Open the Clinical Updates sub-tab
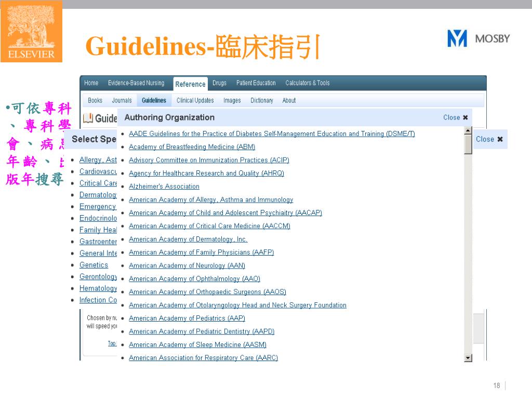 (x=195, y=100)
